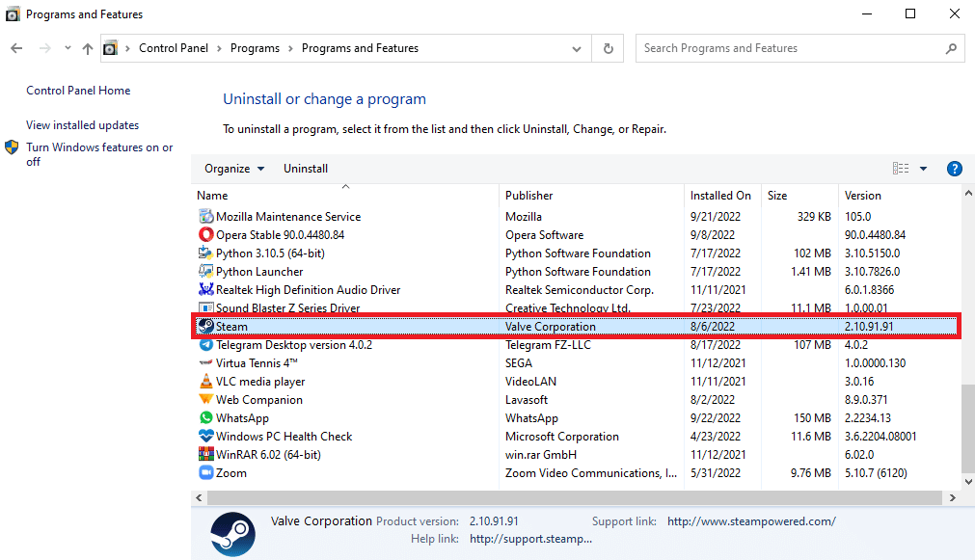Click the Valve Corporation publisher cell
The image size is (975, 560).
point(551,327)
